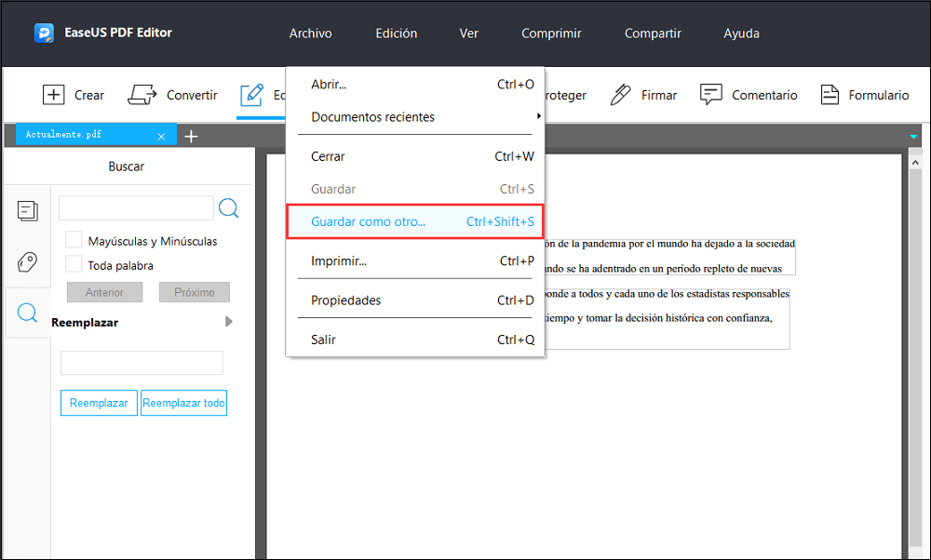Open the Formulario document icon

point(830,95)
